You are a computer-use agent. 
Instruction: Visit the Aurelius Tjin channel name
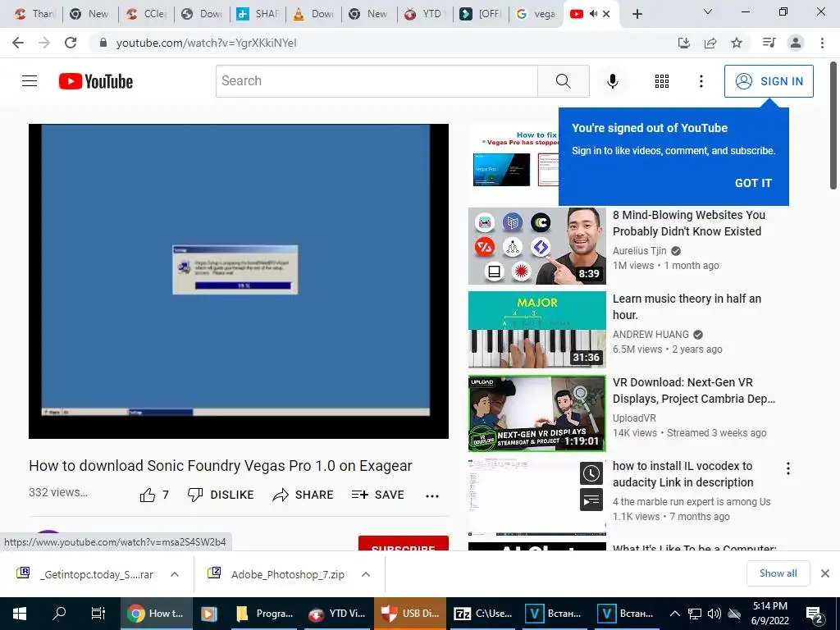[x=639, y=250]
